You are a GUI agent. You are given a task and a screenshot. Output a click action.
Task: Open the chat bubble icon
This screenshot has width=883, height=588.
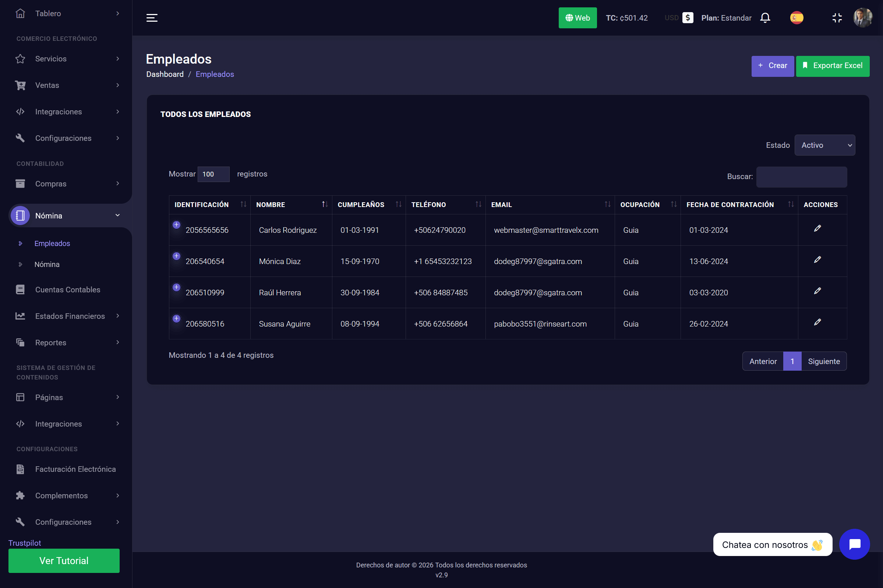click(x=854, y=544)
